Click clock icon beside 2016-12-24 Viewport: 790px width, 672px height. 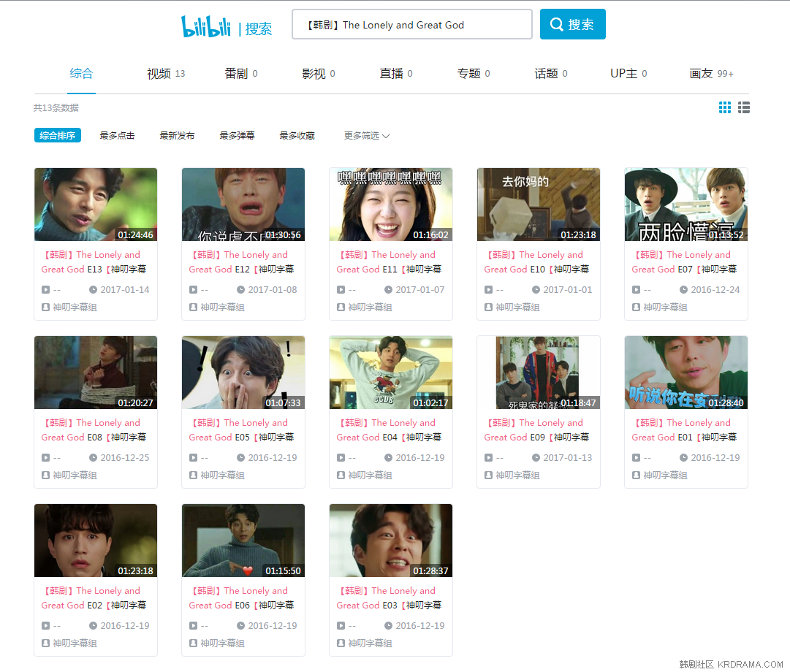pyautogui.click(x=684, y=290)
